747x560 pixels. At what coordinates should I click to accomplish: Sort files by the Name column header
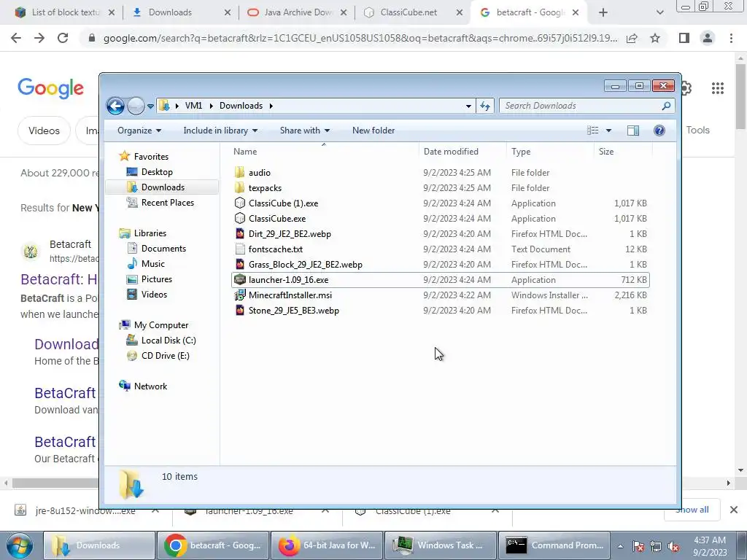pyautogui.click(x=324, y=152)
